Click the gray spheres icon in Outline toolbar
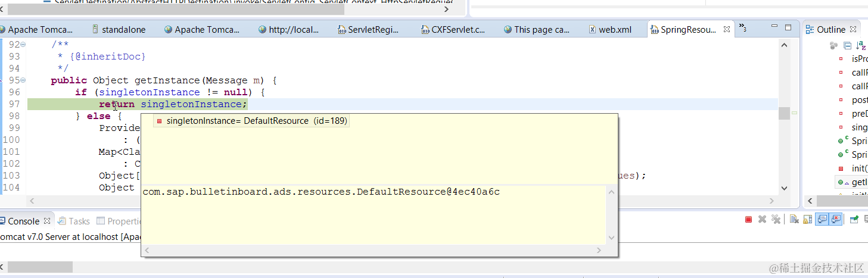 pyautogui.click(x=833, y=45)
